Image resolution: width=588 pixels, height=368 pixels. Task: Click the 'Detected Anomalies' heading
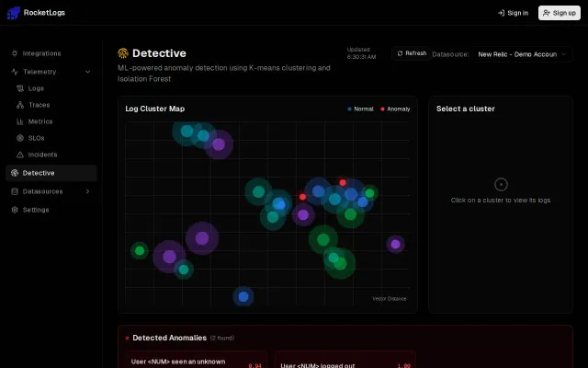click(x=169, y=338)
